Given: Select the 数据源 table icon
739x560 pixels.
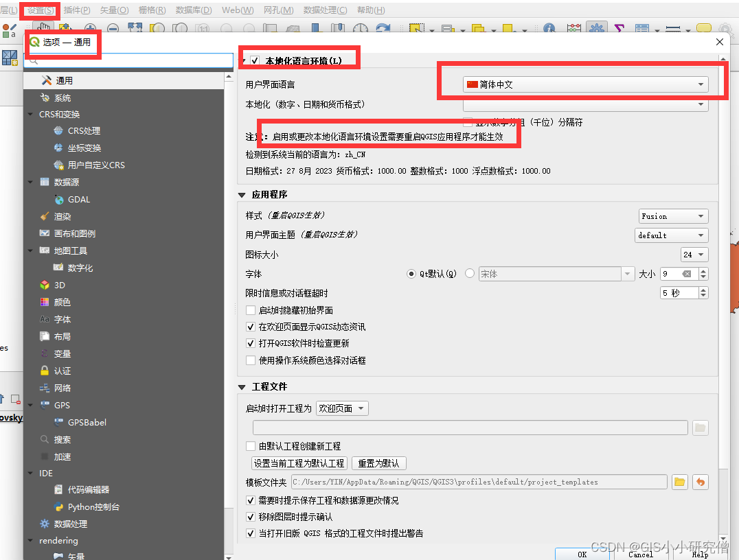Looking at the screenshot, I should click(x=45, y=182).
